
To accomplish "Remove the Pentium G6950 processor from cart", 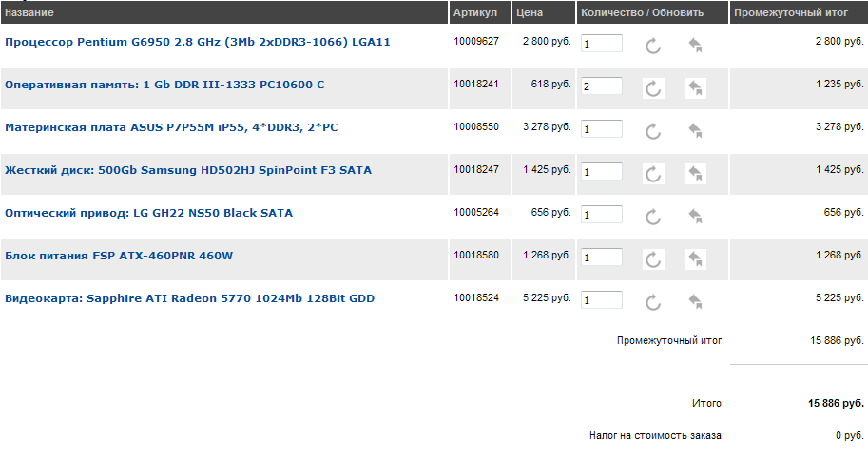I will click(x=695, y=46).
